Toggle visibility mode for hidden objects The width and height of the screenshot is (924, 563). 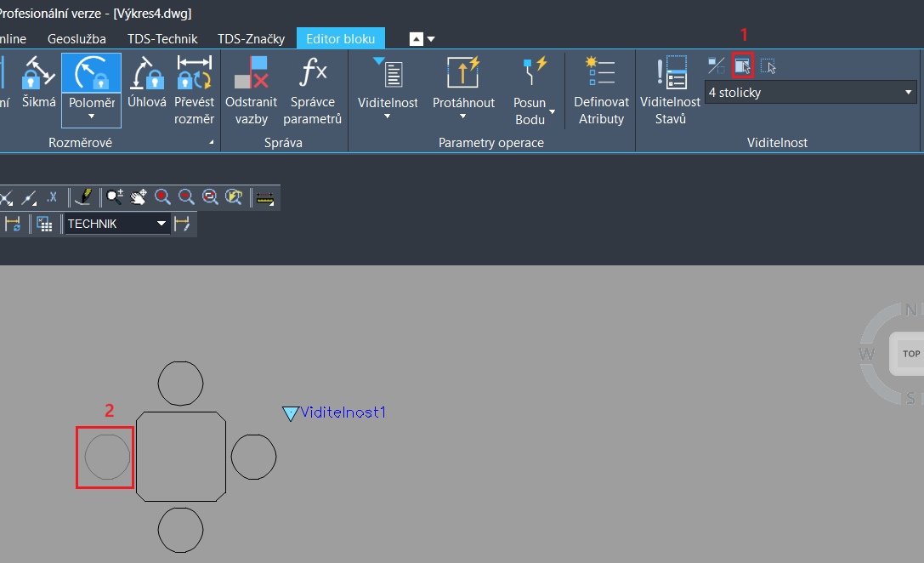point(717,65)
